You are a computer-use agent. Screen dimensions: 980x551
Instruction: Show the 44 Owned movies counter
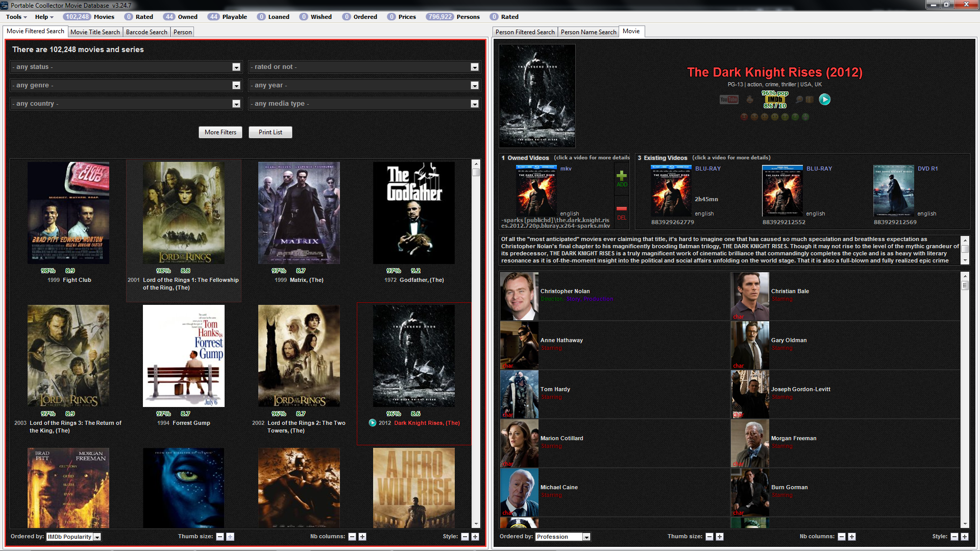pyautogui.click(x=181, y=17)
